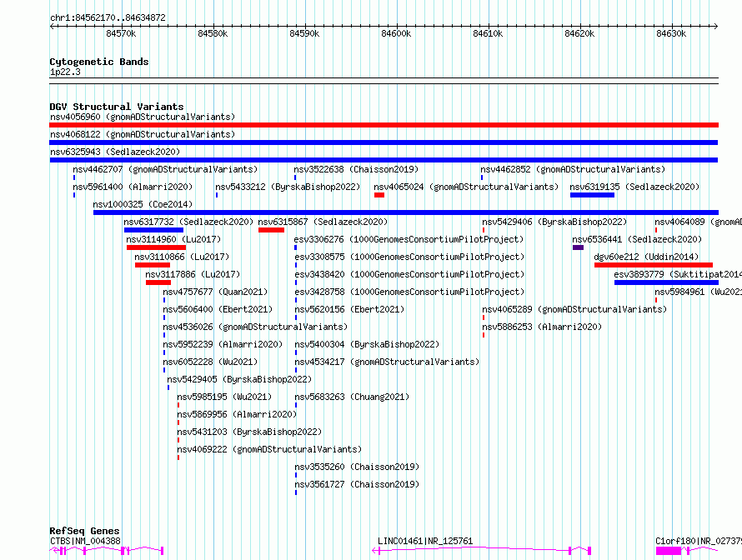
Task: Click the RefSeq Genes track title
Action: [x=84, y=531]
